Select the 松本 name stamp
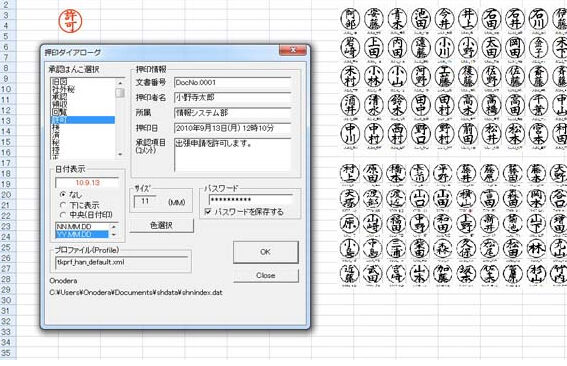Image resolution: width=567 pixels, height=366 pixels. [515, 134]
